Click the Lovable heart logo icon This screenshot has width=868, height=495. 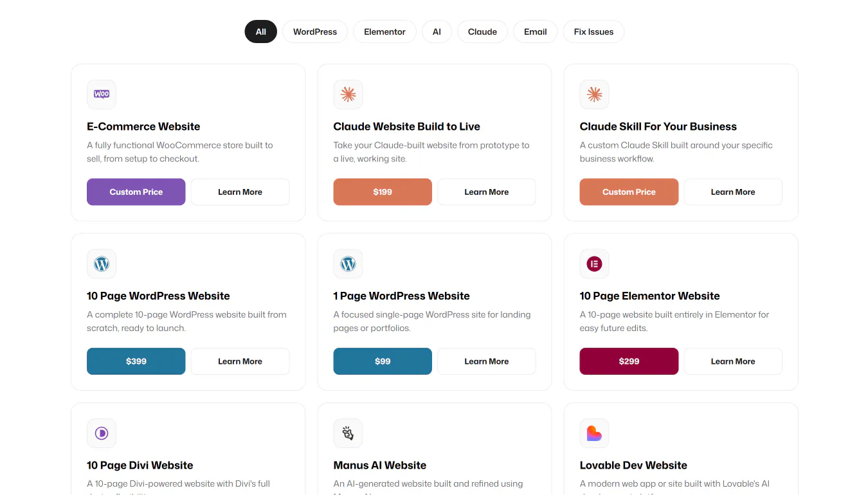click(594, 433)
